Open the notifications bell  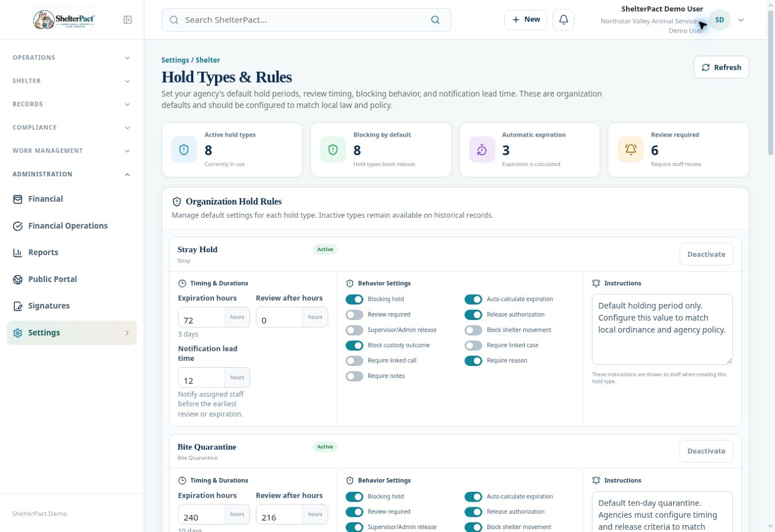[563, 20]
